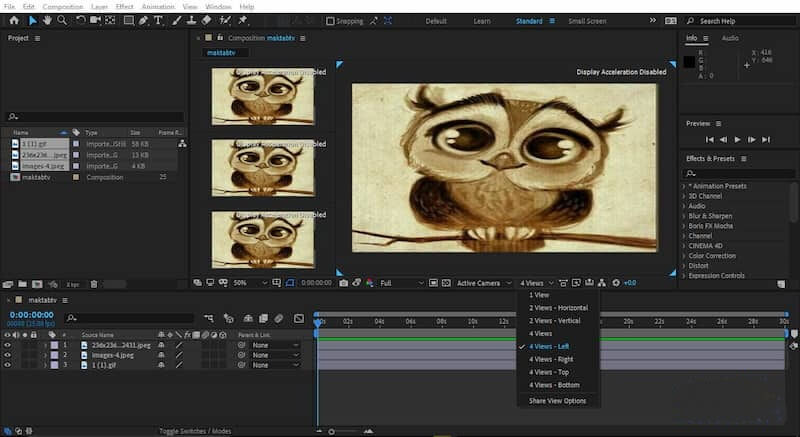Screen dimensions: 800x437
Task: Delete selected item with trash icon
Action: (95, 284)
